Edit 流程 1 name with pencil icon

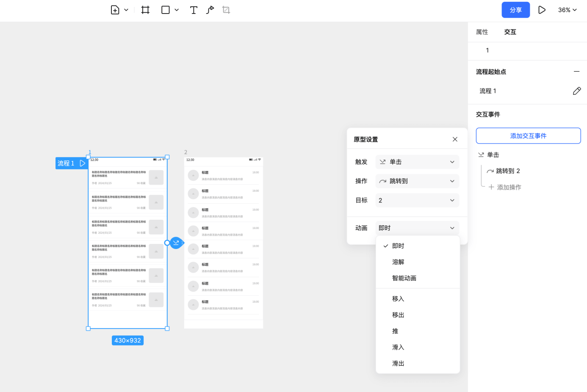(577, 91)
